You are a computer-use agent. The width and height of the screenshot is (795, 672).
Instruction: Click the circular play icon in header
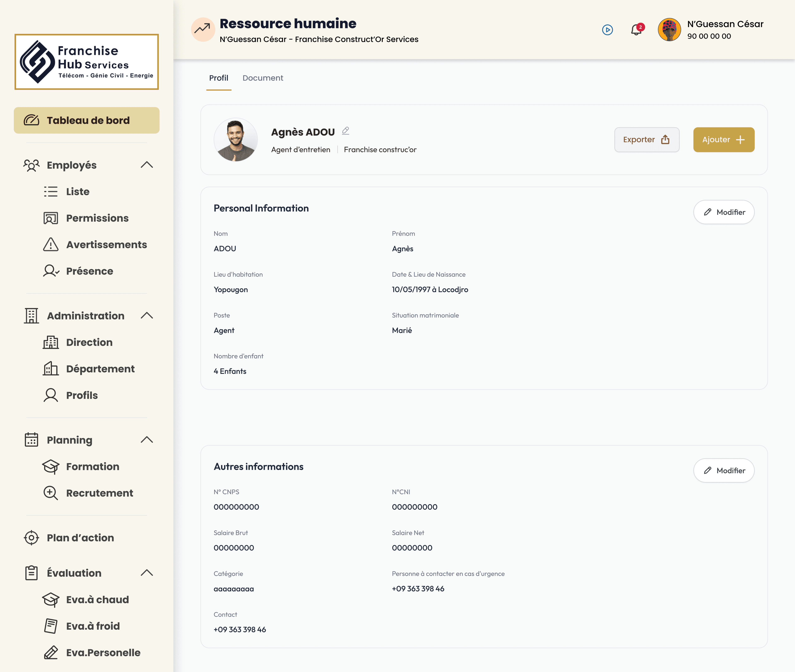[x=607, y=30]
